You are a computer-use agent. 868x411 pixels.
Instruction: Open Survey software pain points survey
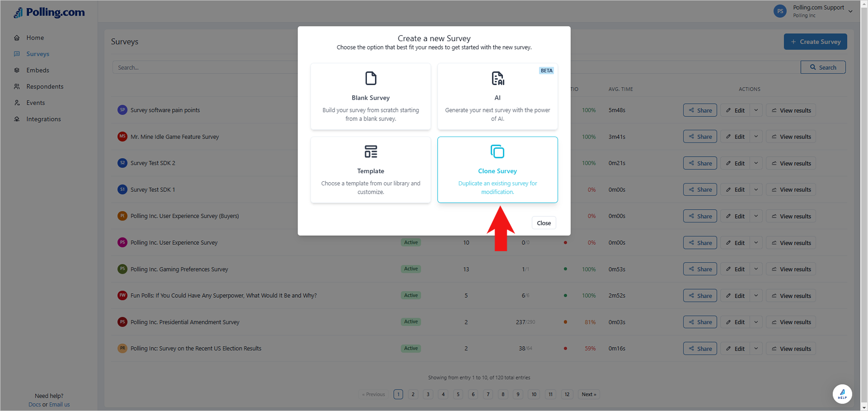click(165, 110)
